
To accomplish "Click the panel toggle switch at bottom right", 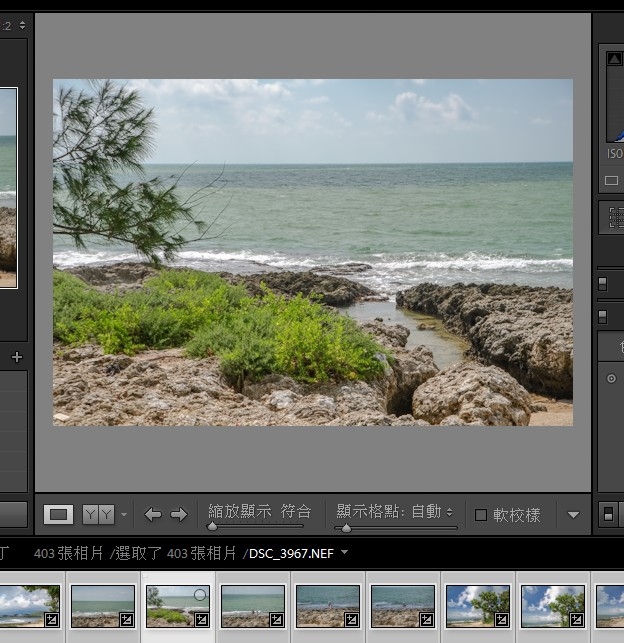I will click(609, 514).
